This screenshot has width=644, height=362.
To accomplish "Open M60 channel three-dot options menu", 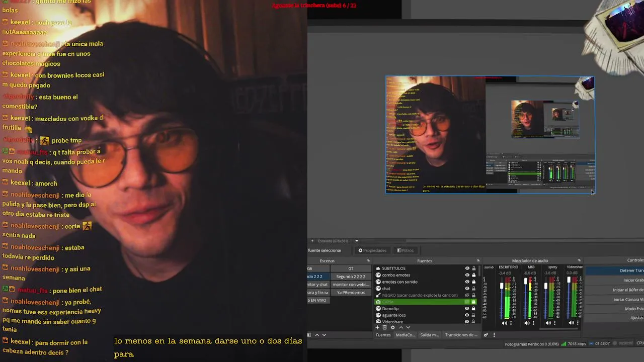I will click(533, 323).
